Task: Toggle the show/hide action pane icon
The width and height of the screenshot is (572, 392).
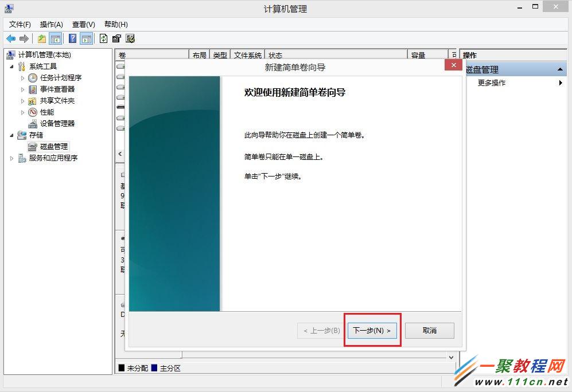Action: tap(87, 38)
